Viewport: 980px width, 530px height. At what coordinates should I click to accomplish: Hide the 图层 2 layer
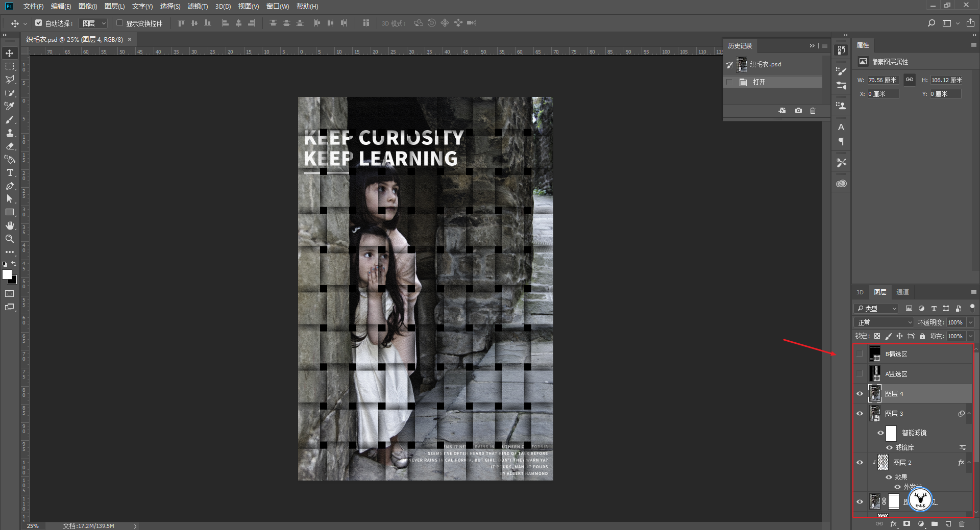(860, 462)
